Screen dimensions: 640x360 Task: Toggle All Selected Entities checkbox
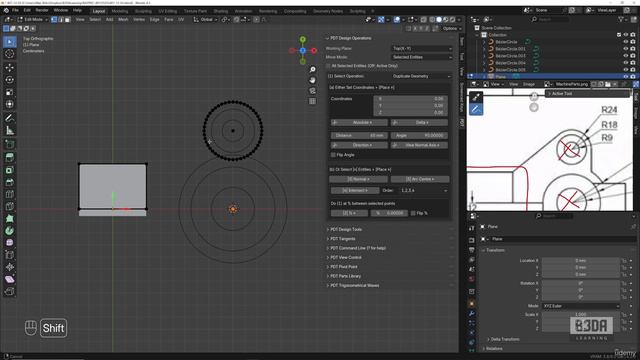point(328,66)
